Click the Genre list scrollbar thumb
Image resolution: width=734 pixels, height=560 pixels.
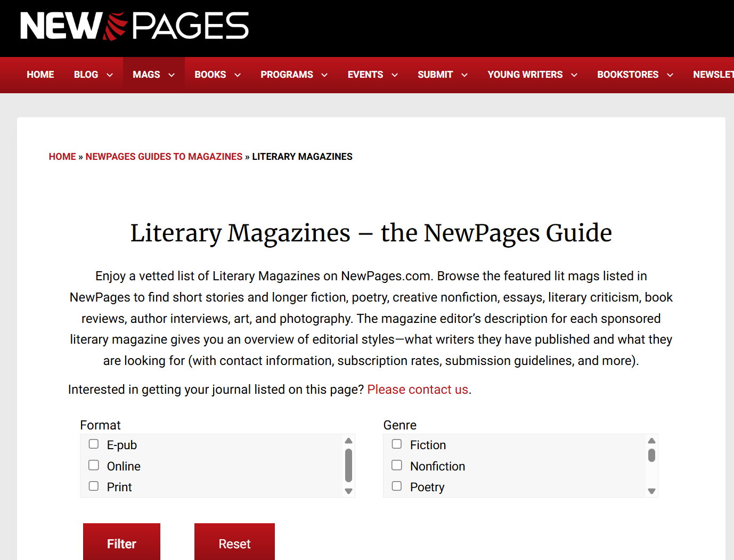pyautogui.click(x=651, y=455)
